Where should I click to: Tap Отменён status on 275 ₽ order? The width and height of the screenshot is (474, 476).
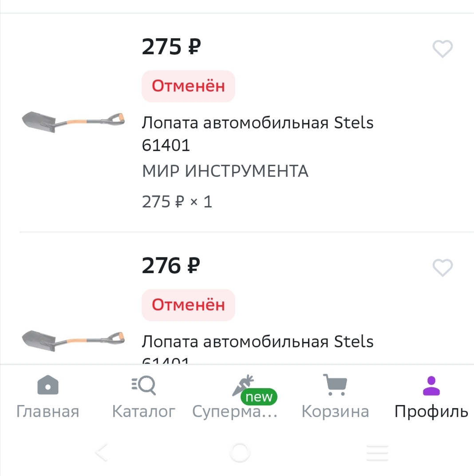[188, 86]
